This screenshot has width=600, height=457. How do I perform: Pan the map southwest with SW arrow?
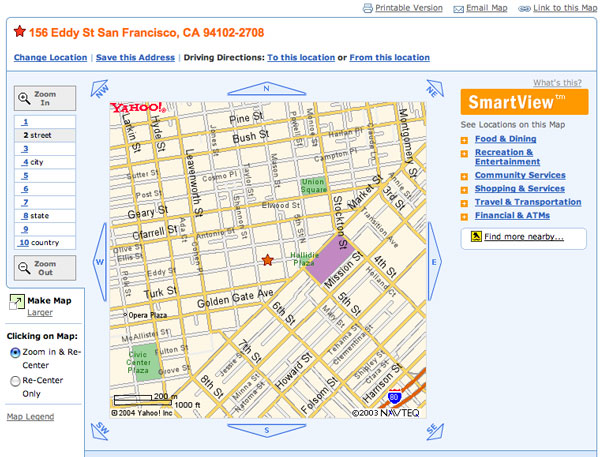click(x=100, y=431)
